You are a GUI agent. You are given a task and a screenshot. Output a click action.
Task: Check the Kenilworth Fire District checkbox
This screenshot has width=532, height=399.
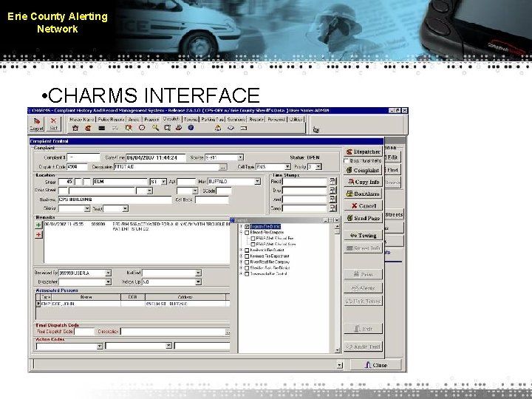pos(247,250)
